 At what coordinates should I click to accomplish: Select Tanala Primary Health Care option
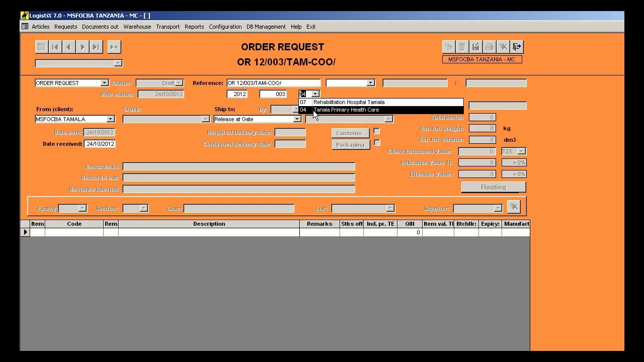click(381, 110)
